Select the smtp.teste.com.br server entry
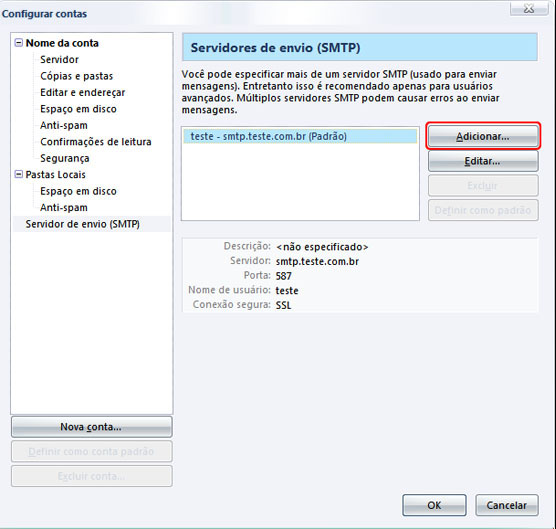556x529 pixels. [x=300, y=137]
